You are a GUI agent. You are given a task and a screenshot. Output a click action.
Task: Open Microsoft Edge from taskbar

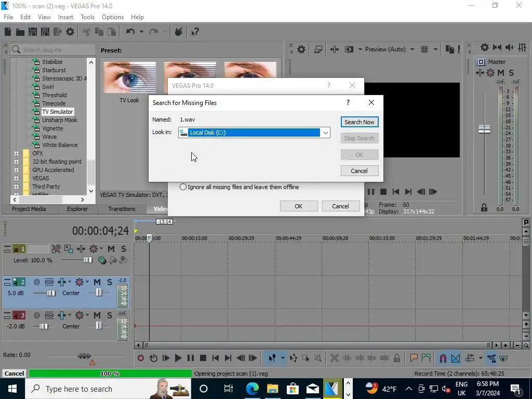click(x=252, y=389)
